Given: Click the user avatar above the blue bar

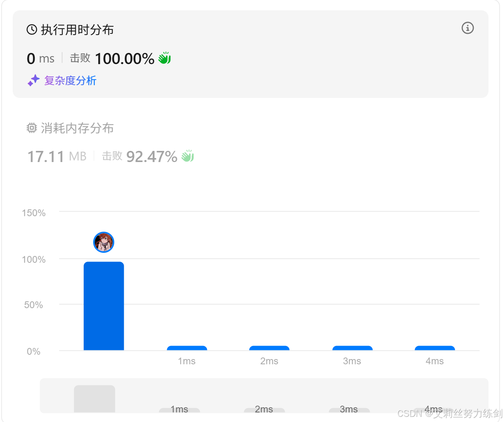Looking at the screenshot, I should pyautogui.click(x=104, y=242).
